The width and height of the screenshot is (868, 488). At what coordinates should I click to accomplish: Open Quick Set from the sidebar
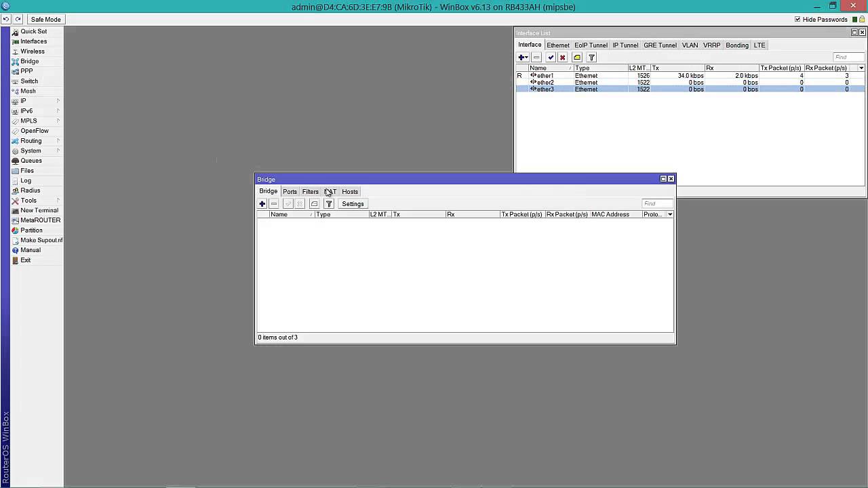[33, 31]
